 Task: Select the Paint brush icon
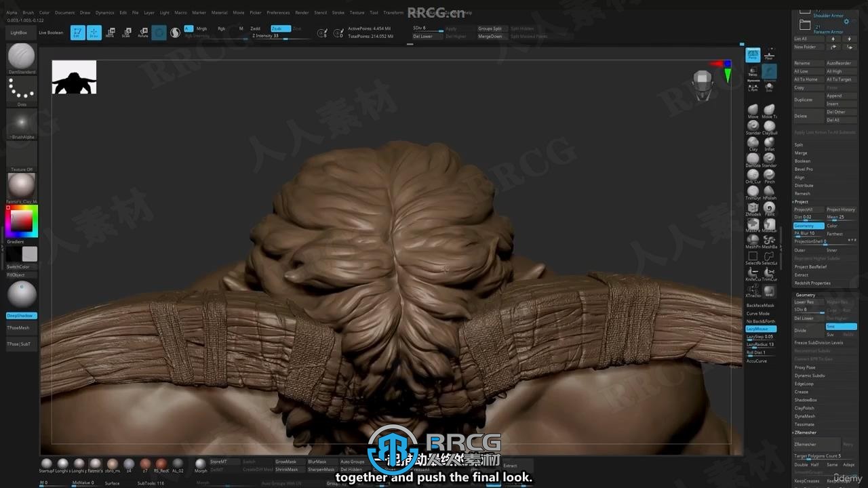pos(769,208)
